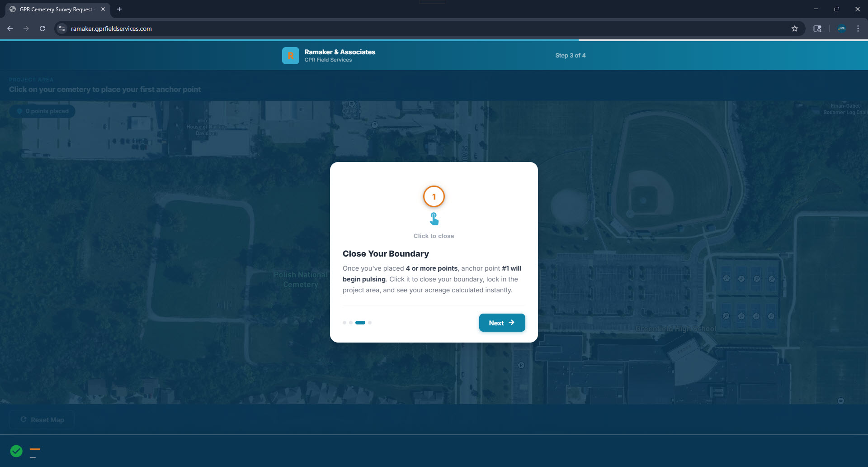Screen dimensions: 868x467
Task: Select the active third pagination indicator
Action: pos(360,323)
